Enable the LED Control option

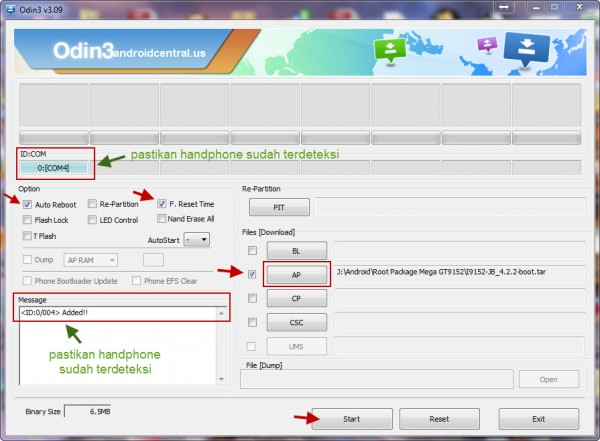[92, 220]
